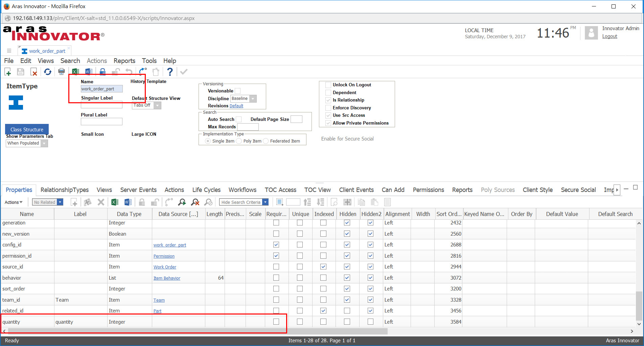
Task: Export properties grid to Excel
Action: 115,202
